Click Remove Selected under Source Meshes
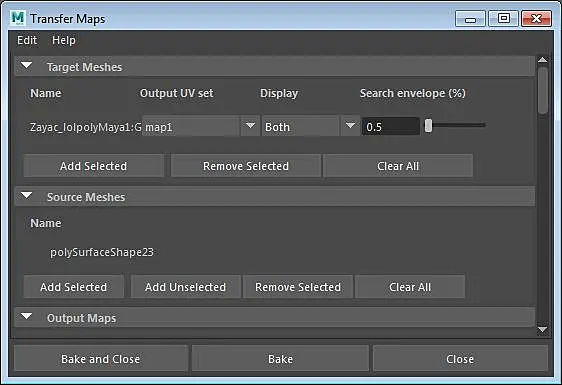Screen dimensions: 562x385 pyautogui.click(x=298, y=287)
